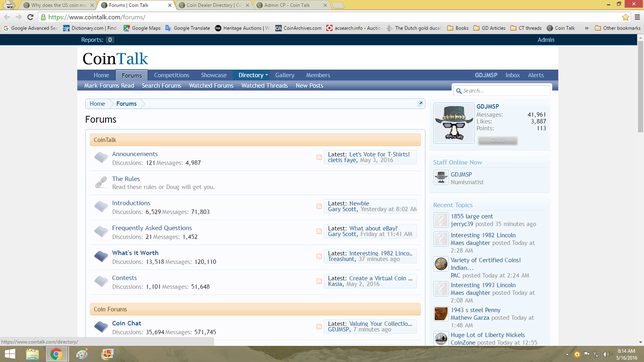
Task: Click the RSS feed icon for Announcements
Action: point(319,157)
